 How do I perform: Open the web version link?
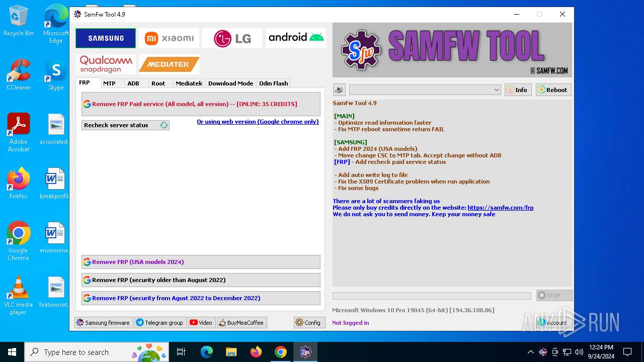pos(258,122)
